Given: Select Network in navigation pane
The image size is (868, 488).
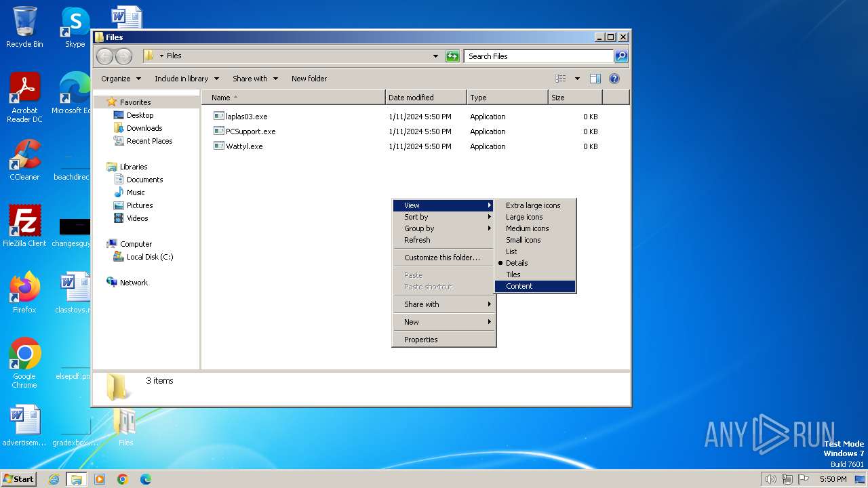Looking at the screenshot, I should click(x=133, y=283).
